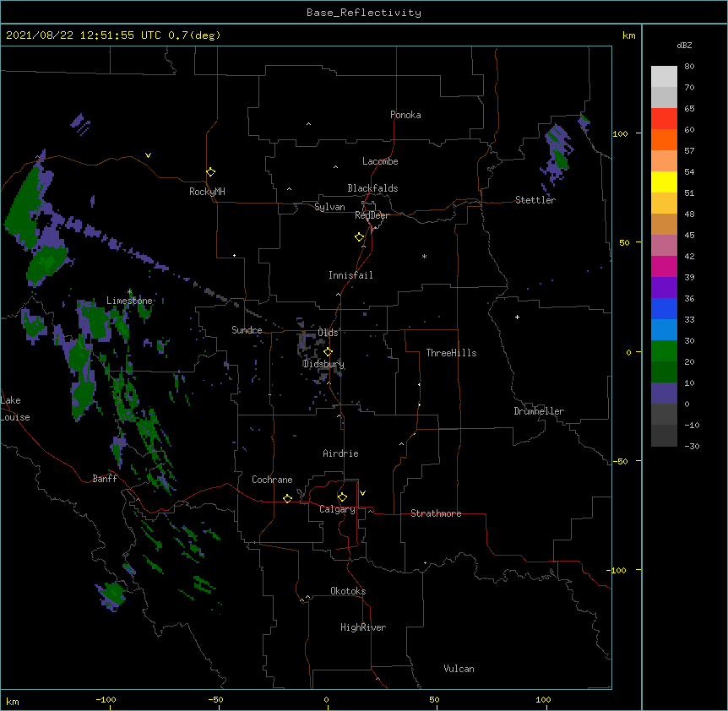
Task: Click the Lake Louise label
Action: tap(15, 409)
